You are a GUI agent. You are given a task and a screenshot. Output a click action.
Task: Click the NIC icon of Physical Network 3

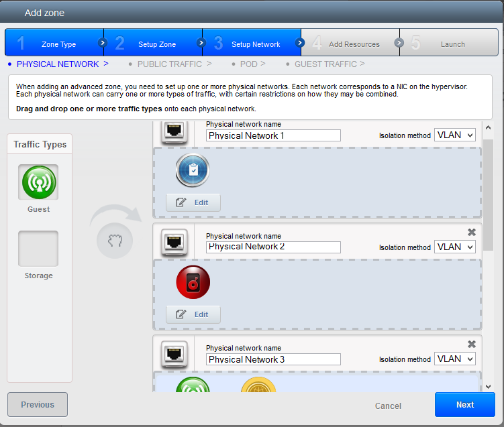coord(174,354)
